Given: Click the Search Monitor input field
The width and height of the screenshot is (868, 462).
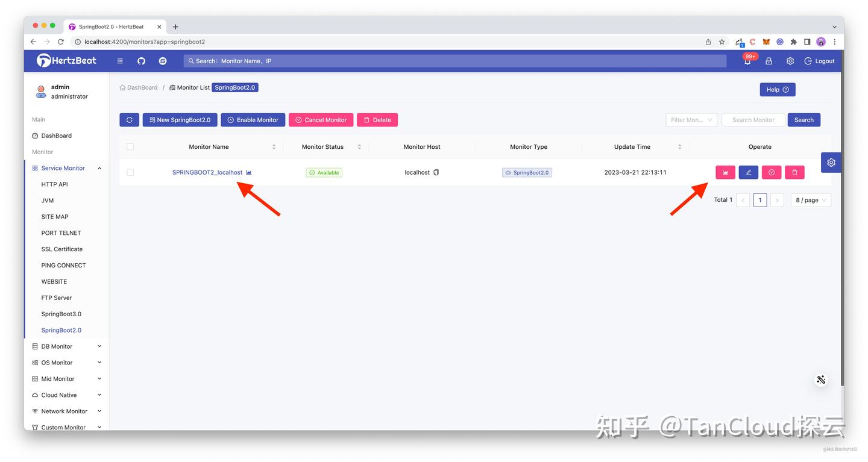Looking at the screenshot, I should coord(753,120).
